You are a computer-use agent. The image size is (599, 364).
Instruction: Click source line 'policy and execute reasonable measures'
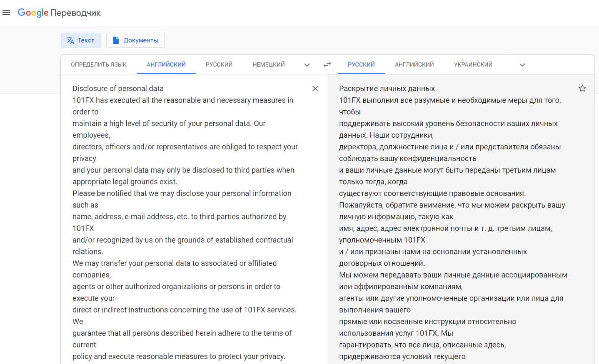(178, 356)
